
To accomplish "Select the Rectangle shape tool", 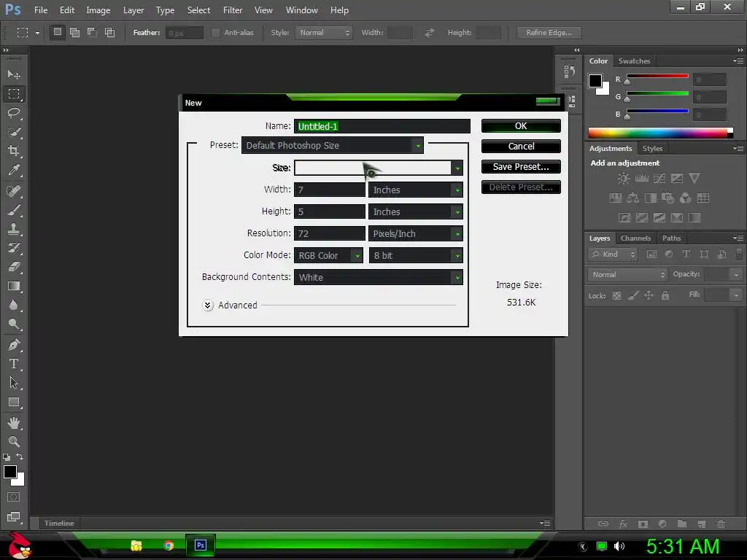I will (x=14, y=402).
